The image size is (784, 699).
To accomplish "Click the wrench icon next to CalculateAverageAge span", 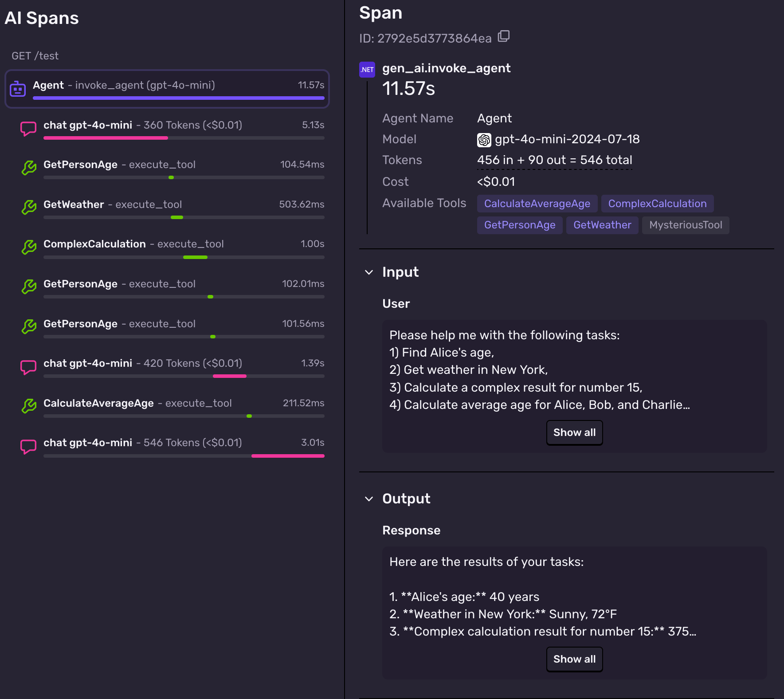I will click(28, 407).
